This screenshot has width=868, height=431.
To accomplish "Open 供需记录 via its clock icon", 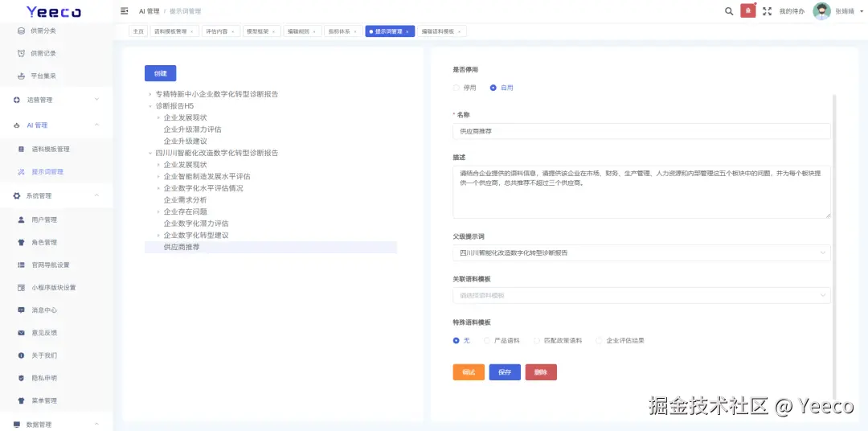I will click(x=21, y=53).
